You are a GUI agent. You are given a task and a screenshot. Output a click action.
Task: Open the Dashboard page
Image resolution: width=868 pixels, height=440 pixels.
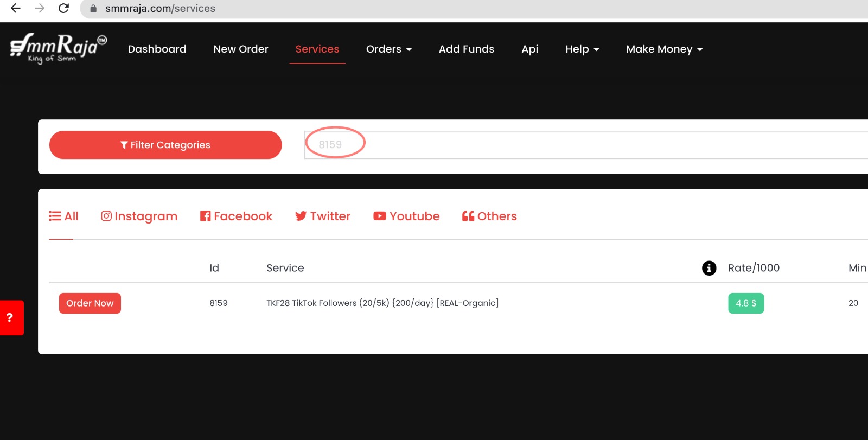(x=157, y=49)
